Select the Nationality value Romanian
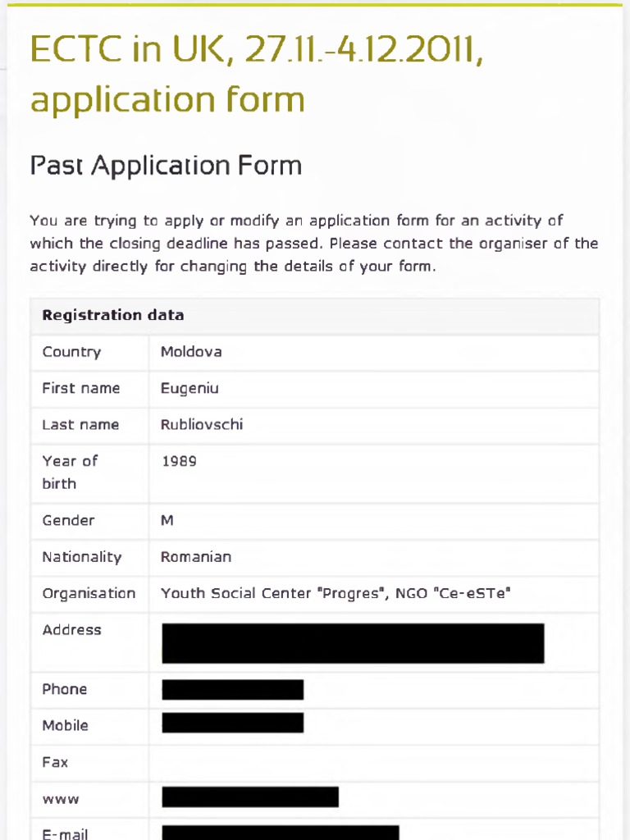The image size is (630, 840). click(196, 557)
